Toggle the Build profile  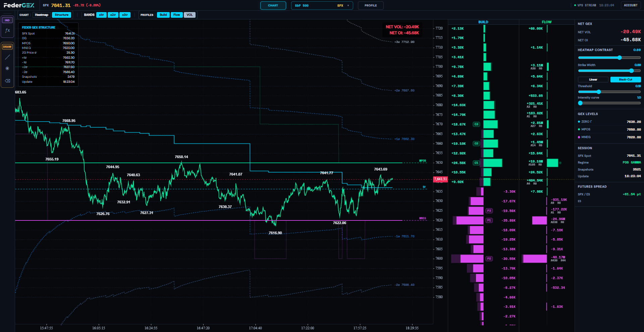coord(163,15)
